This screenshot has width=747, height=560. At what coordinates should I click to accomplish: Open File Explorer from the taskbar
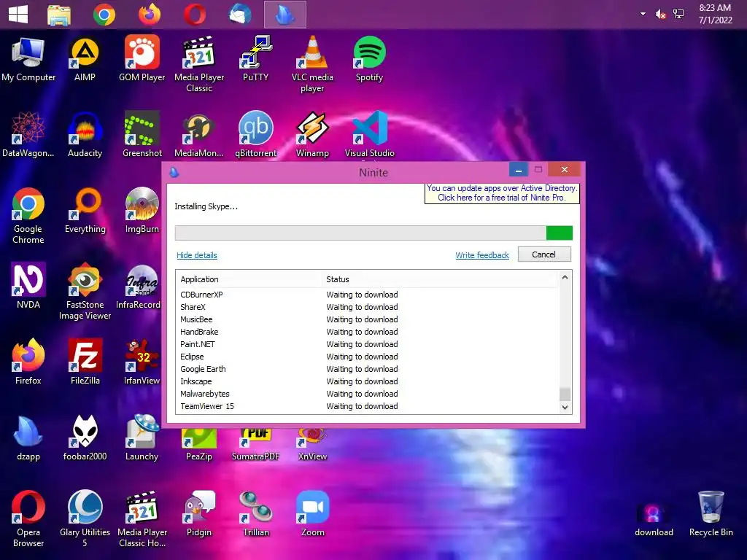pyautogui.click(x=59, y=15)
